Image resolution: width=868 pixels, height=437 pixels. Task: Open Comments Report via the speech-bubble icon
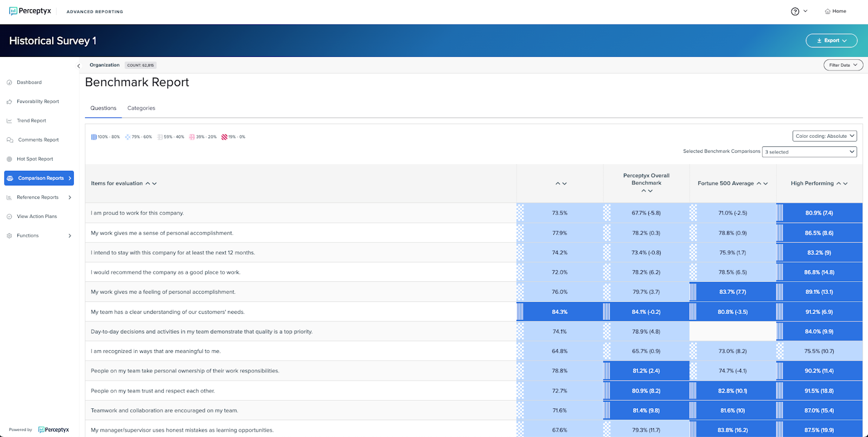(10, 140)
